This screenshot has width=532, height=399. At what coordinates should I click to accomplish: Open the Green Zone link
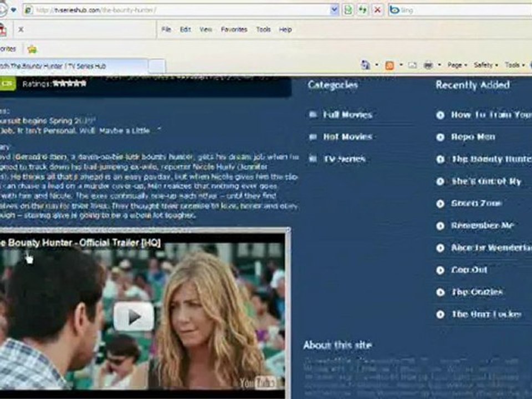477,203
